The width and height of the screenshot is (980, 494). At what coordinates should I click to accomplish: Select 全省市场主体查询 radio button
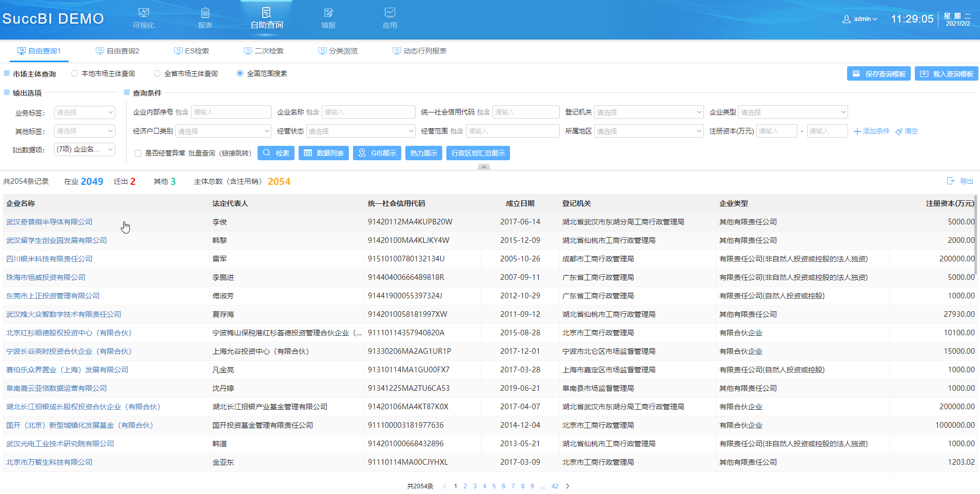tap(158, 73)
